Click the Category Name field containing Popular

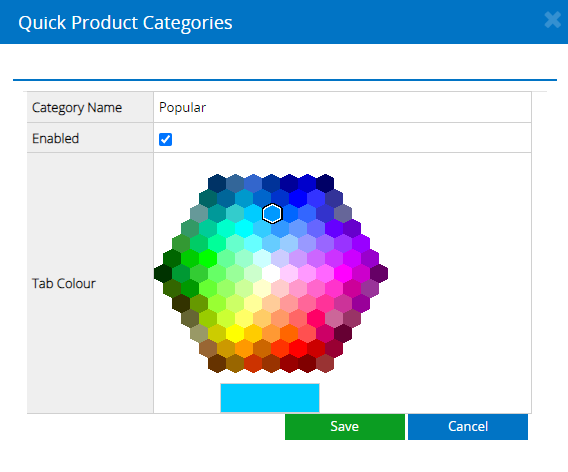tap(342, 107)
